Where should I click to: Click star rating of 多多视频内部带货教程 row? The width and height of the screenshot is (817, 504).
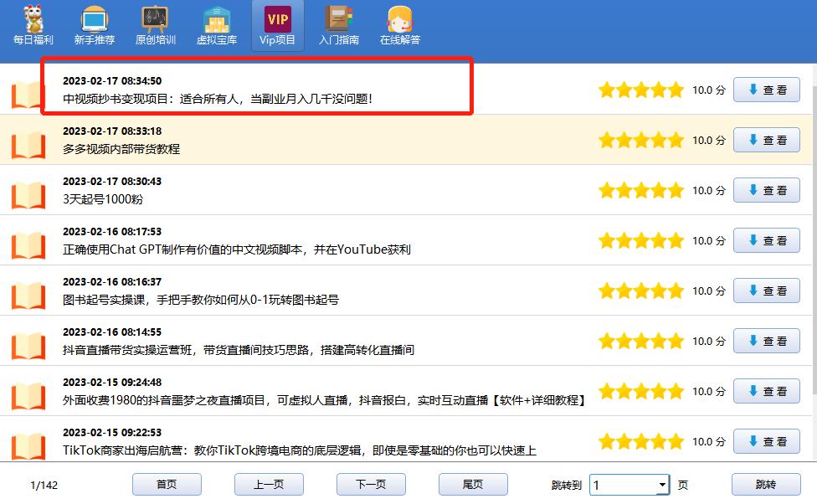(641, 140)
